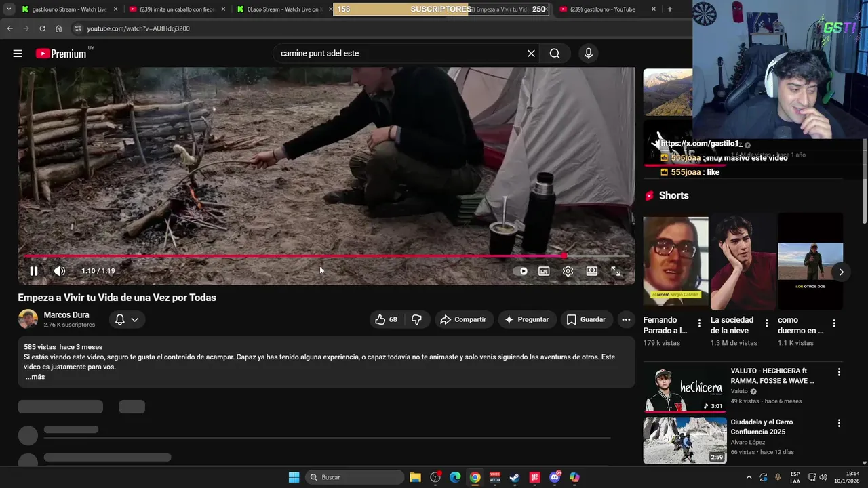Switch to 'imita un caballo' YouTube tab

click(x=178, y=9)
